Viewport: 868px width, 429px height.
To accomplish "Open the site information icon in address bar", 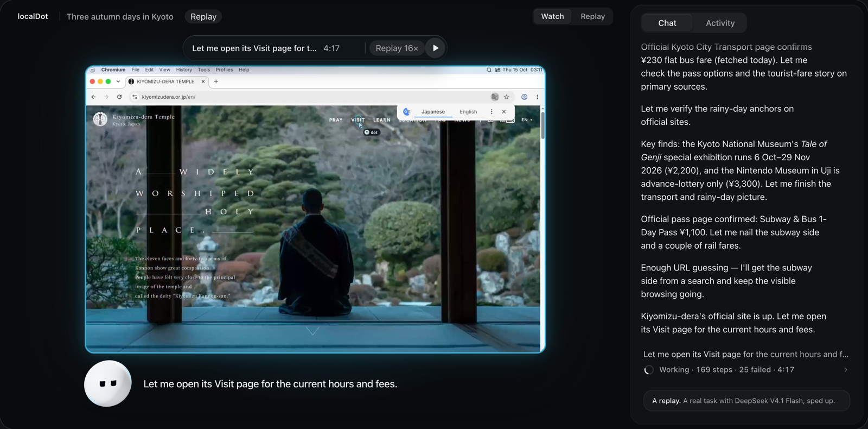I will (135, 97).
